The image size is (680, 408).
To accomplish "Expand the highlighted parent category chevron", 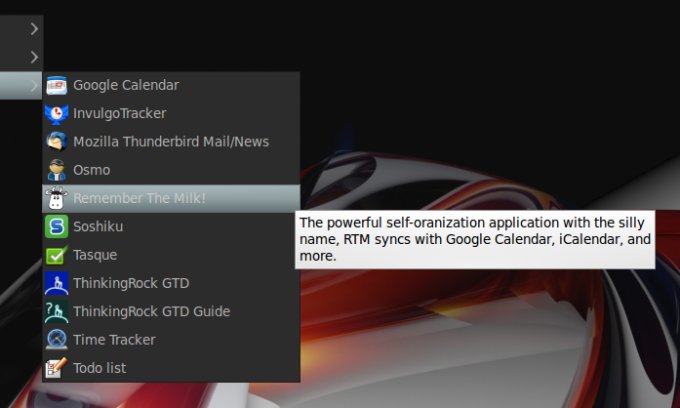I will [x=34, y=85].
